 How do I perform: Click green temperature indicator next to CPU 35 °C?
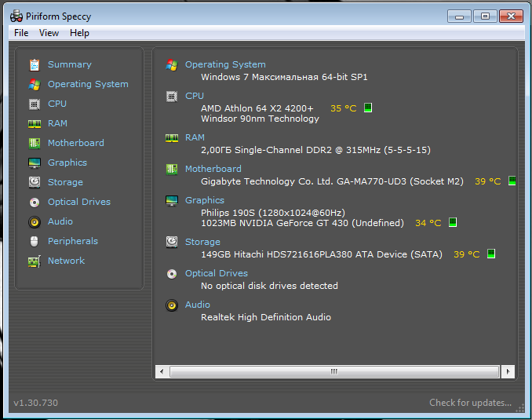368,108
